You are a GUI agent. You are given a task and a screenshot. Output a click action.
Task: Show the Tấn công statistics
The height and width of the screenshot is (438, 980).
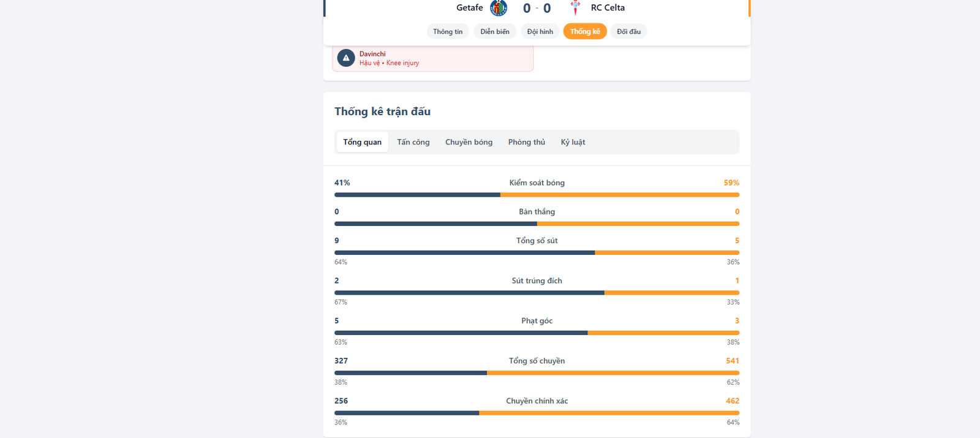tap(413, 142)
